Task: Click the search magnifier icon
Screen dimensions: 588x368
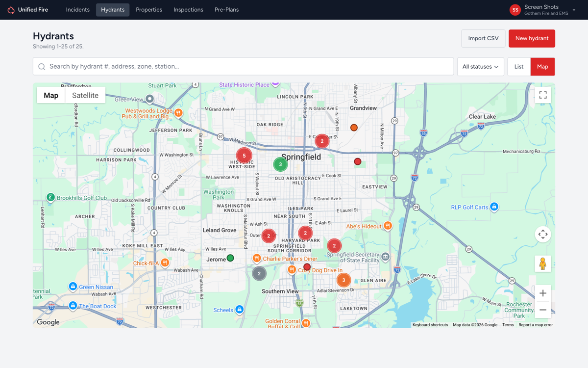Action: pos(42,67)
